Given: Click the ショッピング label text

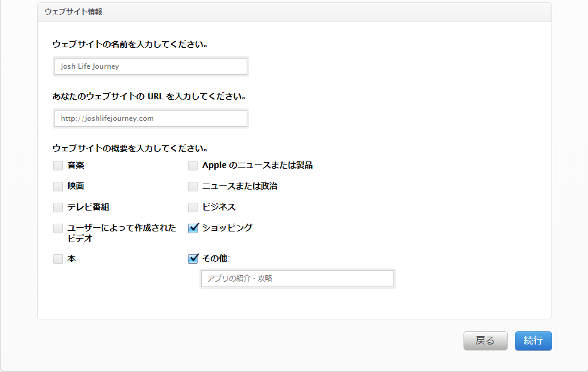Looking at the screenshot, I should coord(227,228).
